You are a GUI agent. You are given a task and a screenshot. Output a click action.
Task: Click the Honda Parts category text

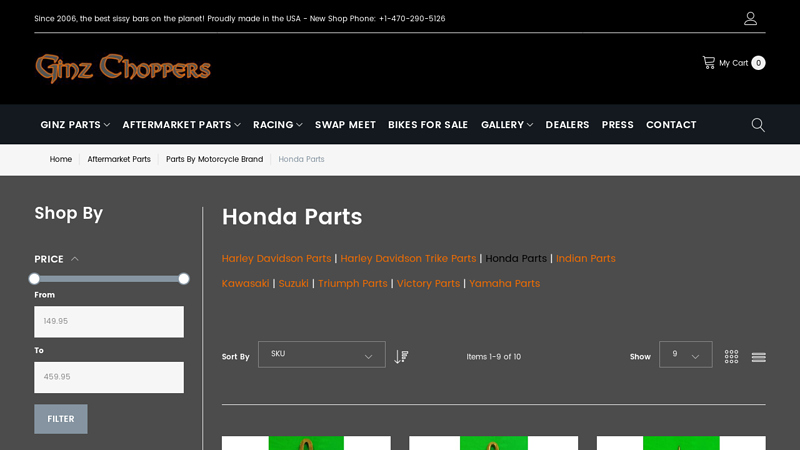point(516,259)
